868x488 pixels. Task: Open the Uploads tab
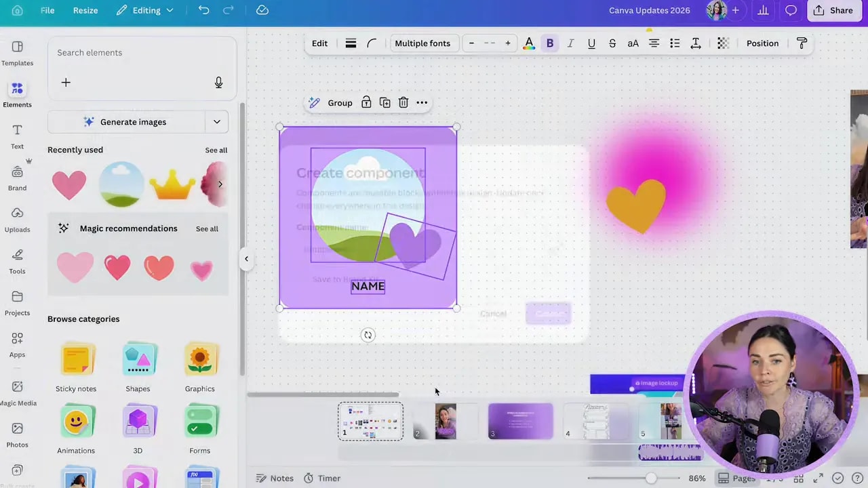coord(17,220)
